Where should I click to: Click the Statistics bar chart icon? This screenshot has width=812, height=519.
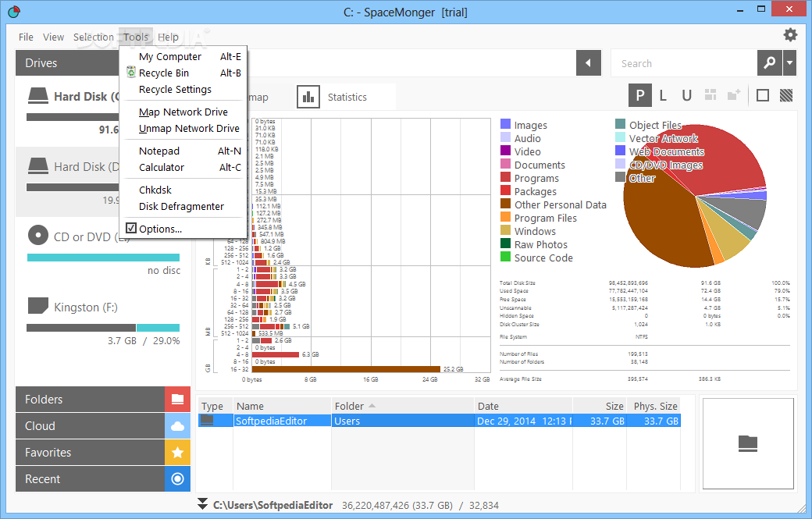308,97
